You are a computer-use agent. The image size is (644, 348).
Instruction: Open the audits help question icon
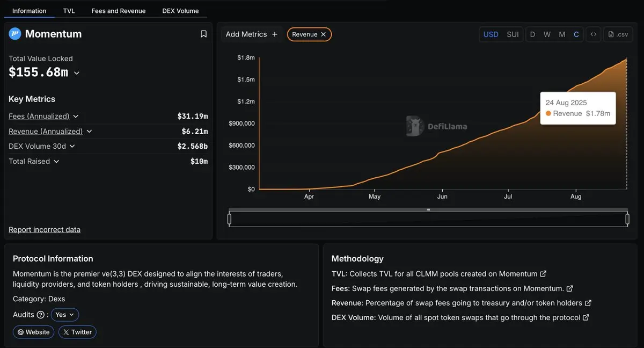[40, 315]
